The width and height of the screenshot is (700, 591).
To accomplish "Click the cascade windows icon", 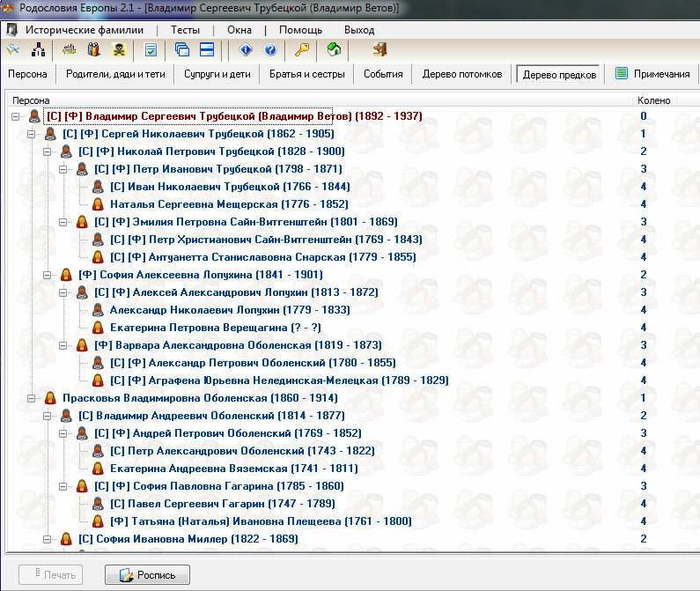I will tap(182, 49).
